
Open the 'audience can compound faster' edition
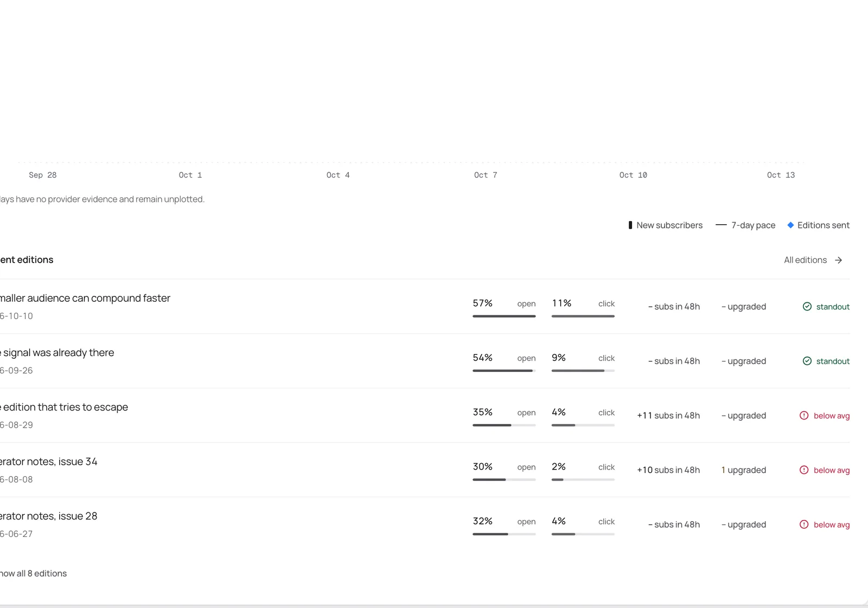pyautogui.click(x=85, y=298)
